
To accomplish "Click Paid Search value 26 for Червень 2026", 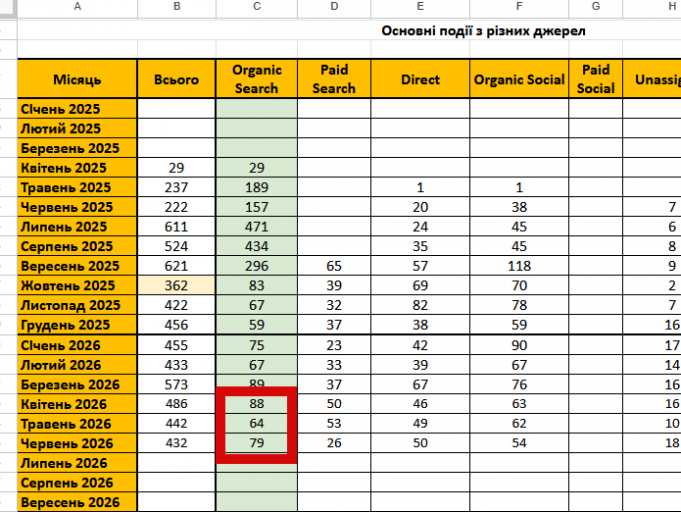I will 334,443.
